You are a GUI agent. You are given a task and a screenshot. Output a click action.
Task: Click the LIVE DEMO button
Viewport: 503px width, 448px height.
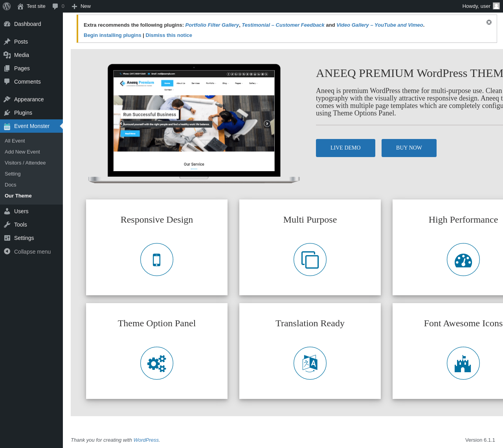click(x=345, y=148)
